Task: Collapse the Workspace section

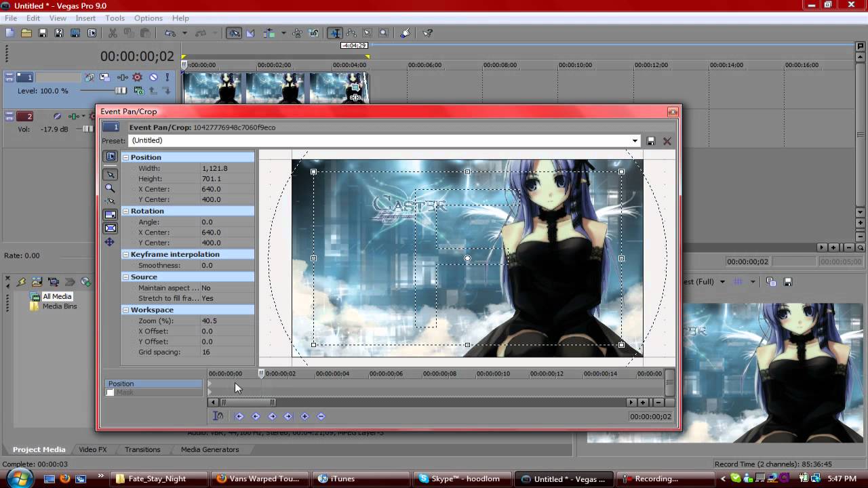Action: (125, 310)
